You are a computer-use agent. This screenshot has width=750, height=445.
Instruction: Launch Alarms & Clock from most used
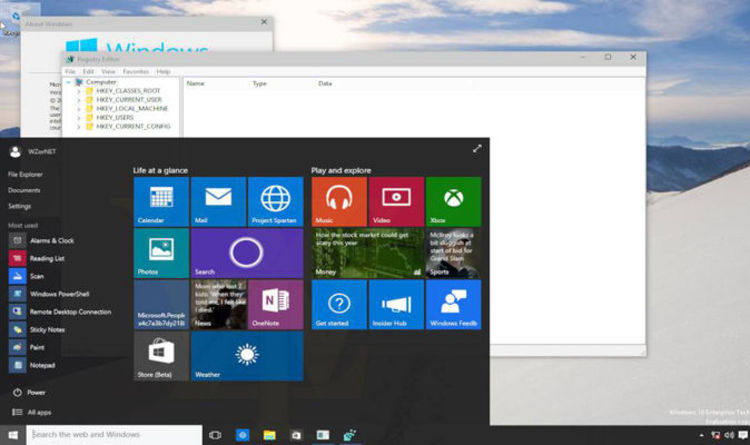pos(41,241)
